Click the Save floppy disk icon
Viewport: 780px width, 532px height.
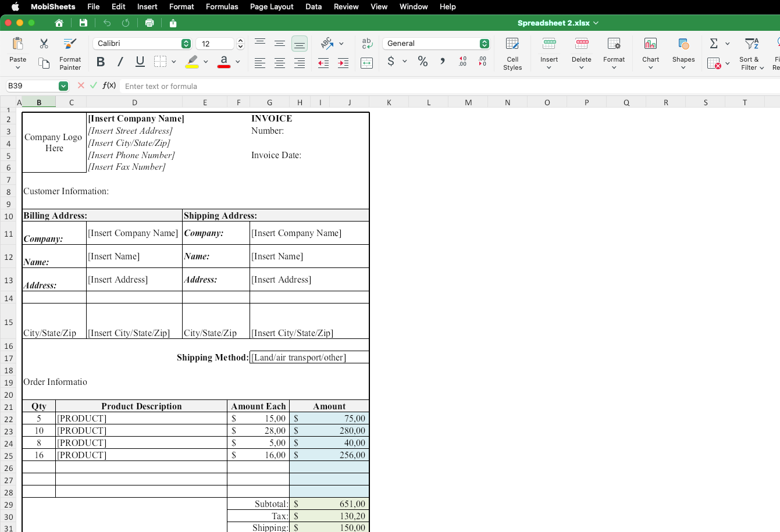(83, 23)
